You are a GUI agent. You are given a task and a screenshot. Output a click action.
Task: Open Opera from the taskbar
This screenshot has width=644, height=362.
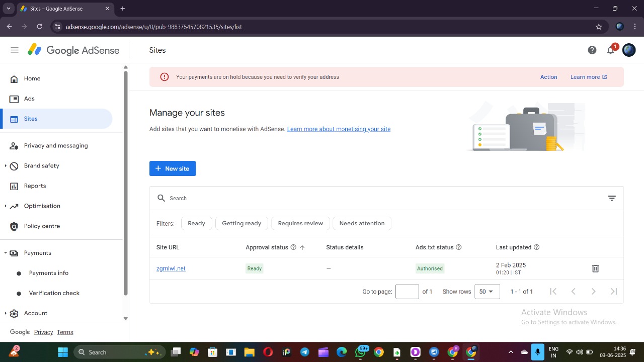268,352
